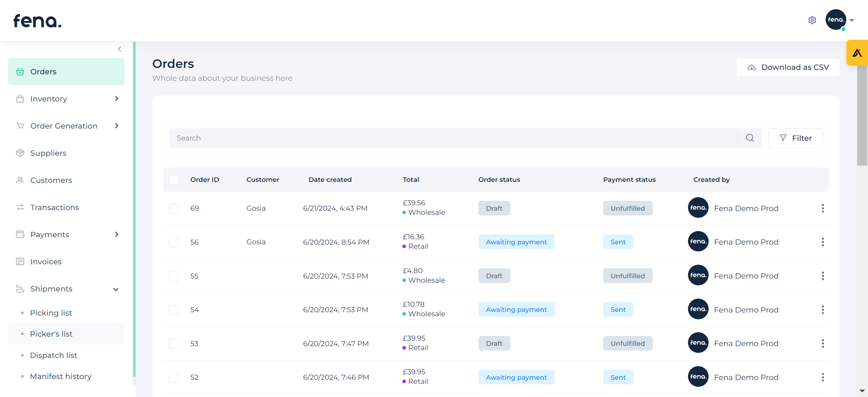Click the yellow floating widget icon
The height and width of the screenshot is (397, 868).
pos(857,53)
